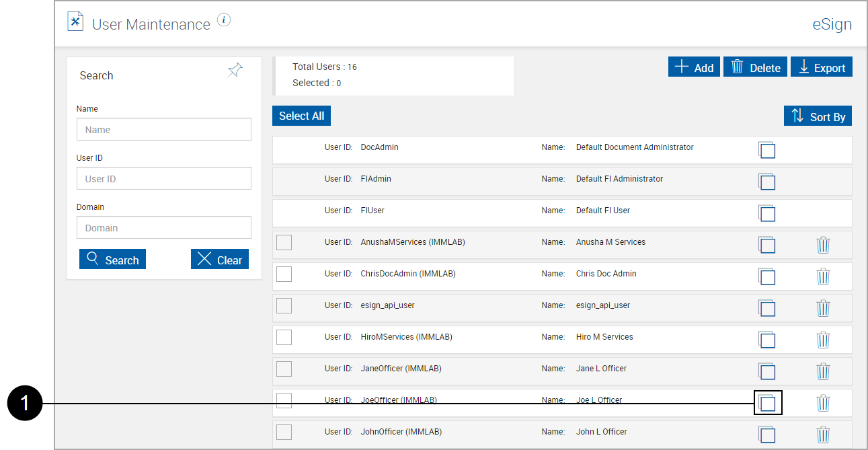868x450 pixels.
Task: Click the Total Users count text
Action: 325,67
